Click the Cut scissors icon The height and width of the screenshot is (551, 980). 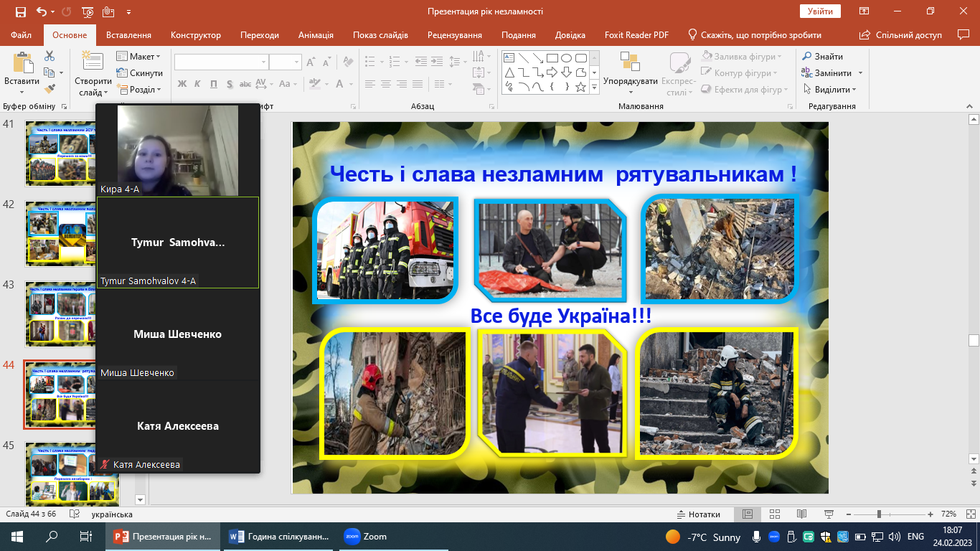[x=50, y=56]
